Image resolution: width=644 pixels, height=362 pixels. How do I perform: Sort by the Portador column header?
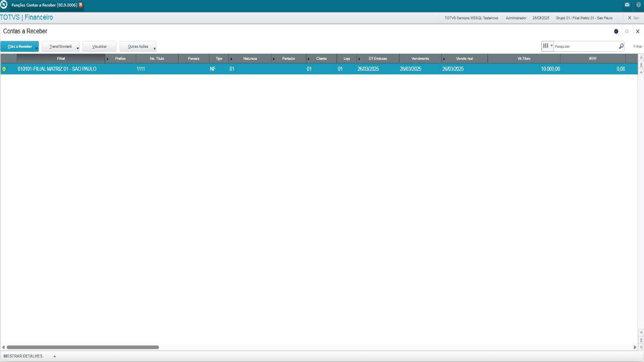click(x=289, y=58)
